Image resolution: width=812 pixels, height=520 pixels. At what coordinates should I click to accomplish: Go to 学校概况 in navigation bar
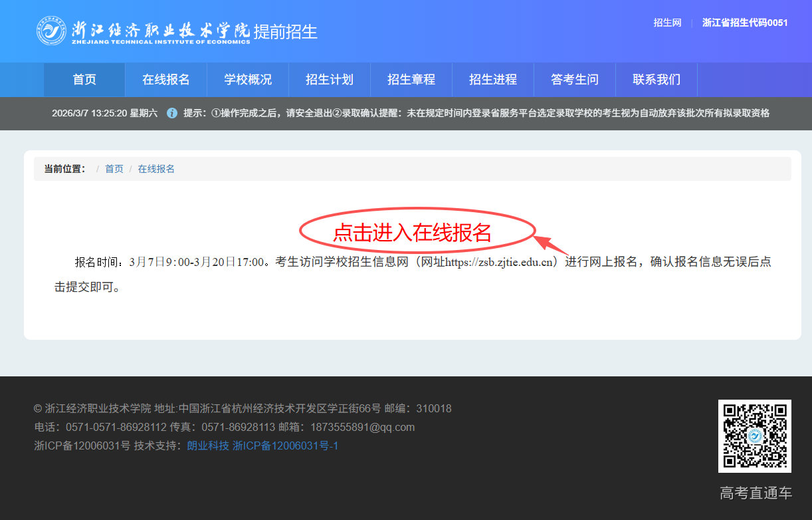point(248,80)
